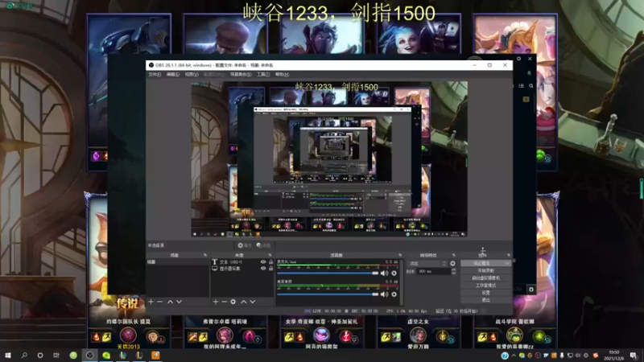Open the 属性 properties button in the source toolbar
Viewport: 644px width, 362px height.
pyautogui.click(x=245, y=245)
